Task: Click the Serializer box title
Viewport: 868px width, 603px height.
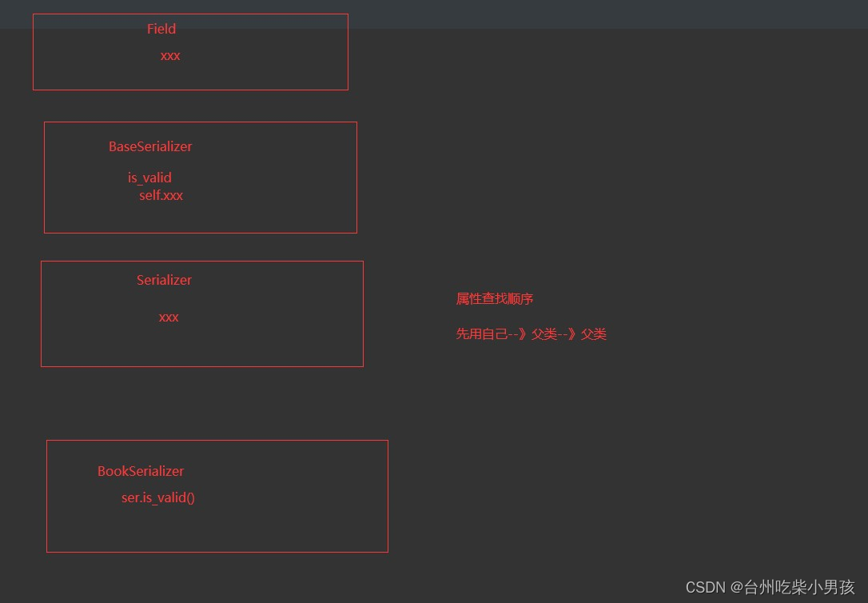Action: [x=164, y=280]
